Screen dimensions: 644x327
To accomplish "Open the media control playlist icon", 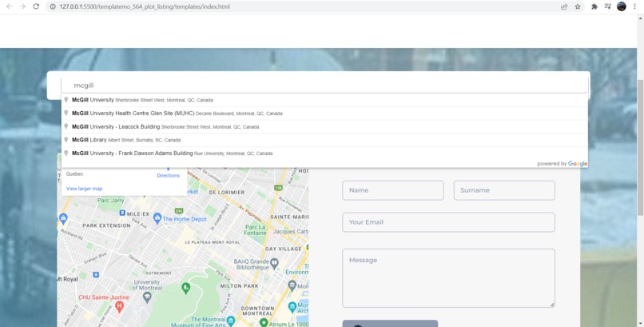I will click(x=608, y=6).
